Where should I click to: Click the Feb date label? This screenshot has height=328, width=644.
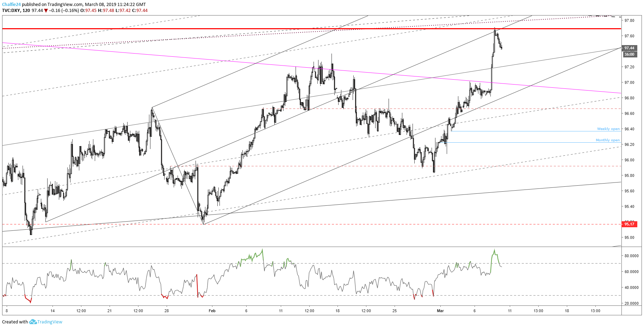pos(212,311)
